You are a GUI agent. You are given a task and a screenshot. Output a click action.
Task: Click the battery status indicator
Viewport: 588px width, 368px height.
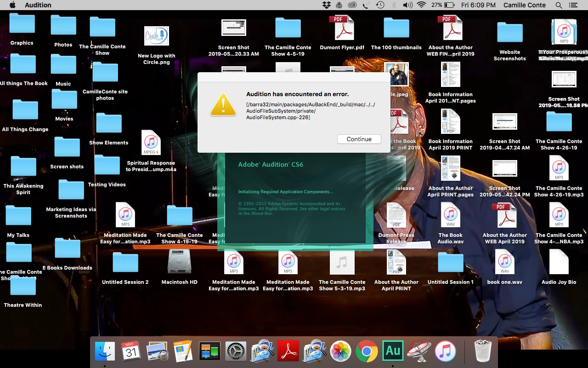coord(443,5)
